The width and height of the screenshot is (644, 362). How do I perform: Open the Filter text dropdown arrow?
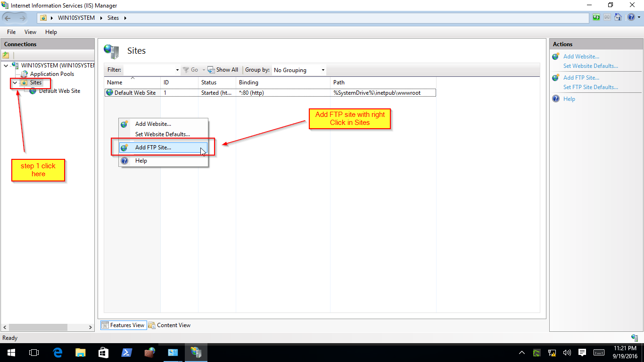coord(177,70)
